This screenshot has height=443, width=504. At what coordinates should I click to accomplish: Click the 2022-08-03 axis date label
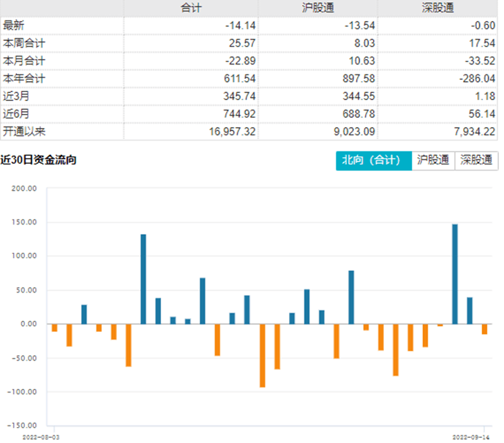coord(41,437)
